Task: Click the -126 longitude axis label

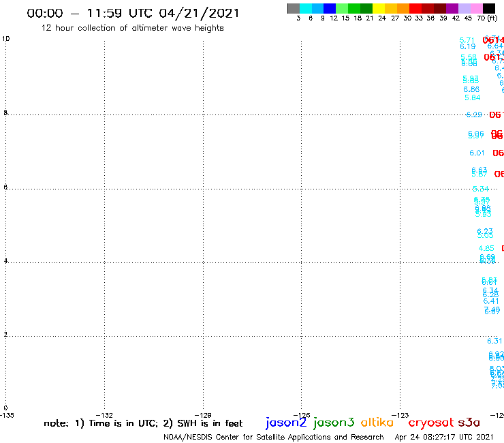Action: [x=302, y=415]
